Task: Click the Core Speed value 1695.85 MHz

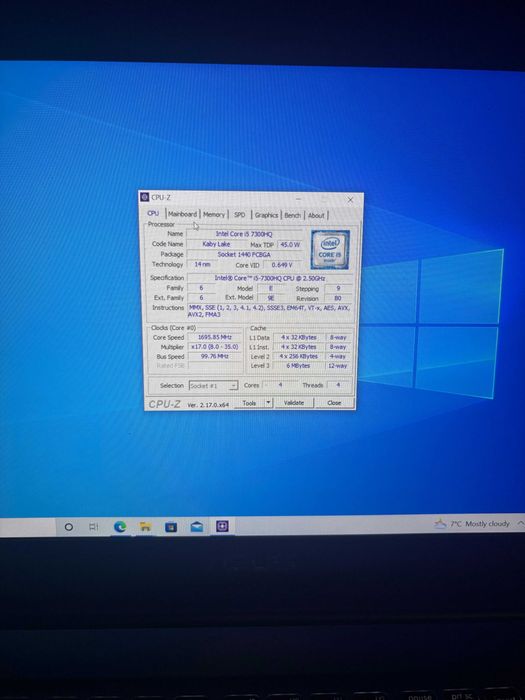Action: (215, 337)
